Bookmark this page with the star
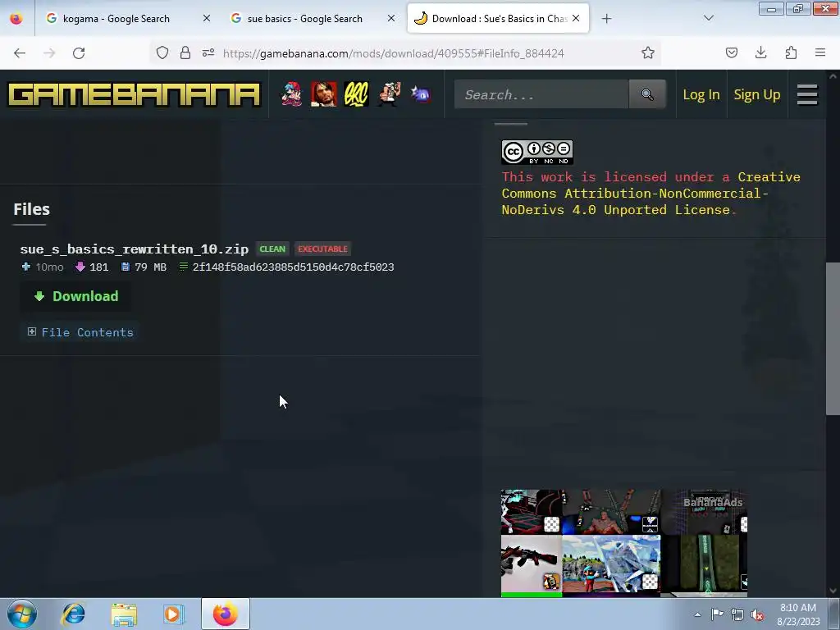840x630 pixels. pyautogui.click(x=648, y=53)
